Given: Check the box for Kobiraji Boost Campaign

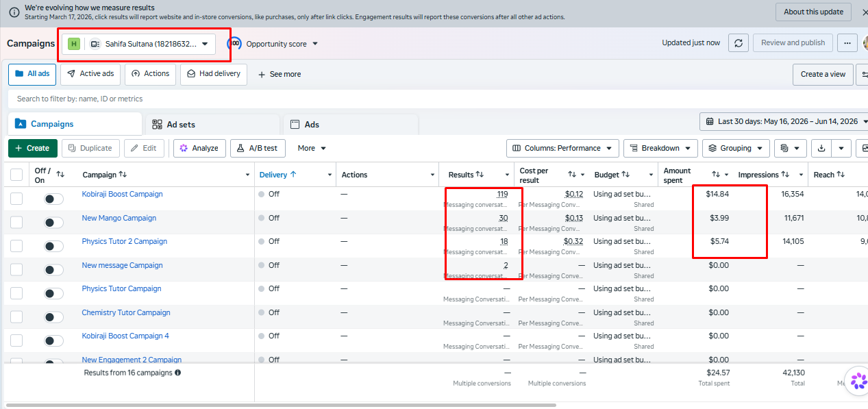Looking at the screenshot, I should pyautogui.click(x=16, y=199).
